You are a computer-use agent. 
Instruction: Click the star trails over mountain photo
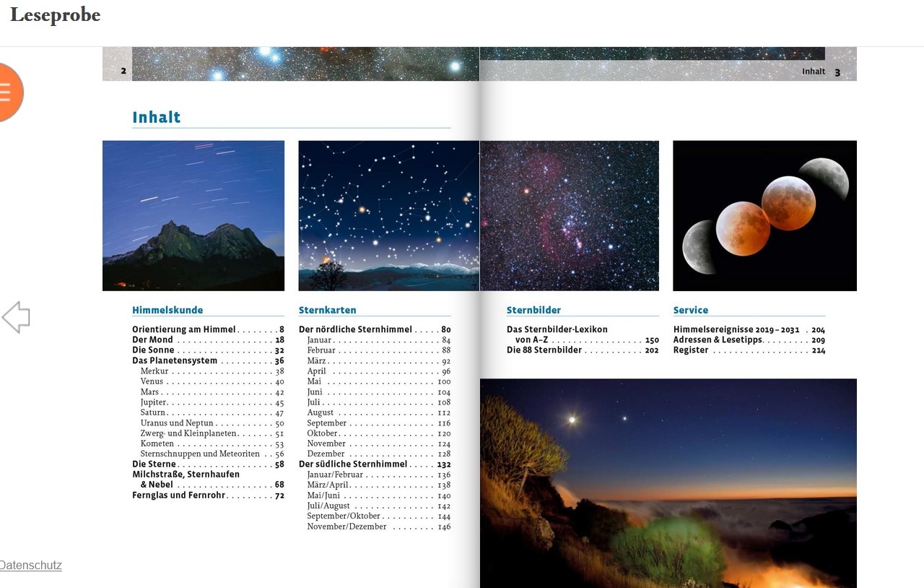193,215
